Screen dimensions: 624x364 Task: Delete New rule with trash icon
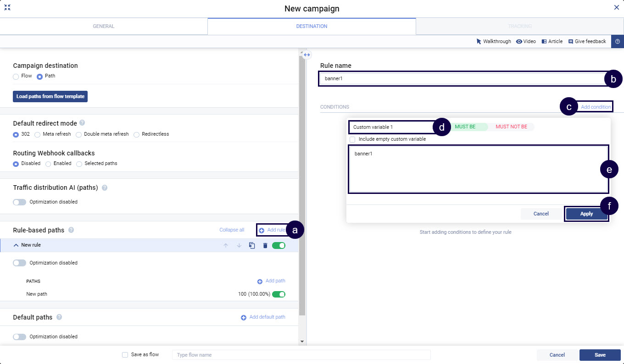click(x=265, y=246)
